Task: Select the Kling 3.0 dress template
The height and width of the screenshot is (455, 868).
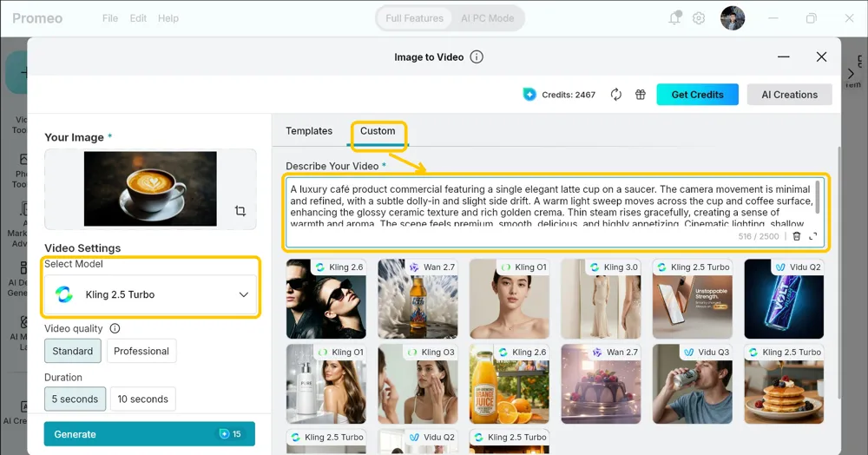Action: coord(601,299)
